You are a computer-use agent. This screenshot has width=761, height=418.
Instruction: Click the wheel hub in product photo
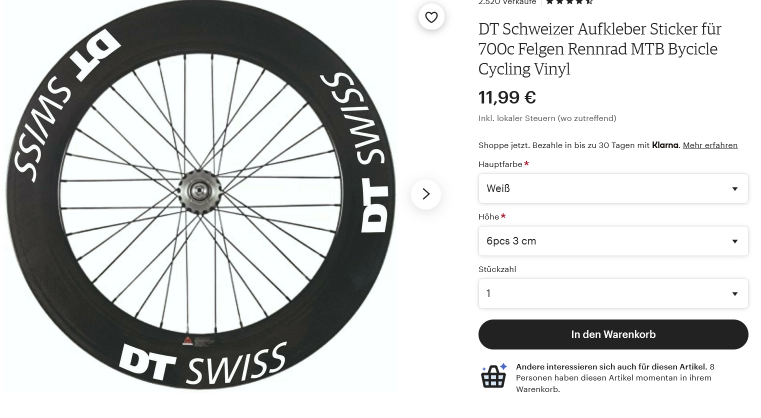[x=196, y=190]
